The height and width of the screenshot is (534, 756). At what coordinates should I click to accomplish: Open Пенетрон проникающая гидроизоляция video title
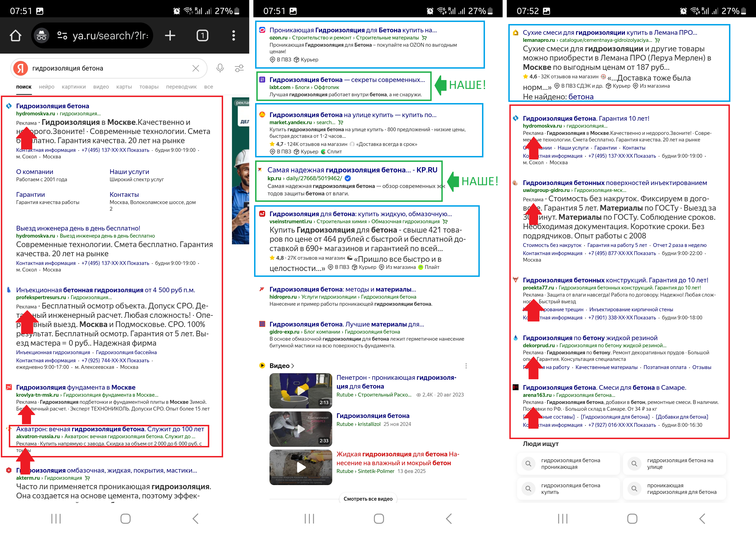pyautogui.click(x=397, y=382)
